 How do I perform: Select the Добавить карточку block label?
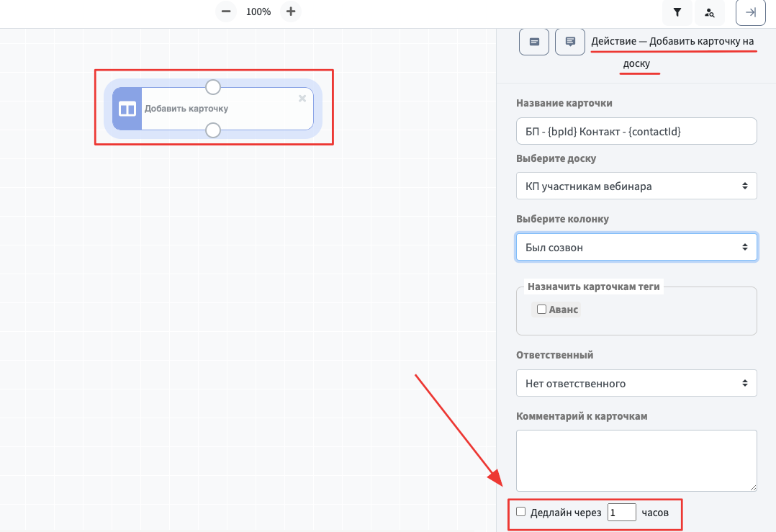[x=186, y=109]
